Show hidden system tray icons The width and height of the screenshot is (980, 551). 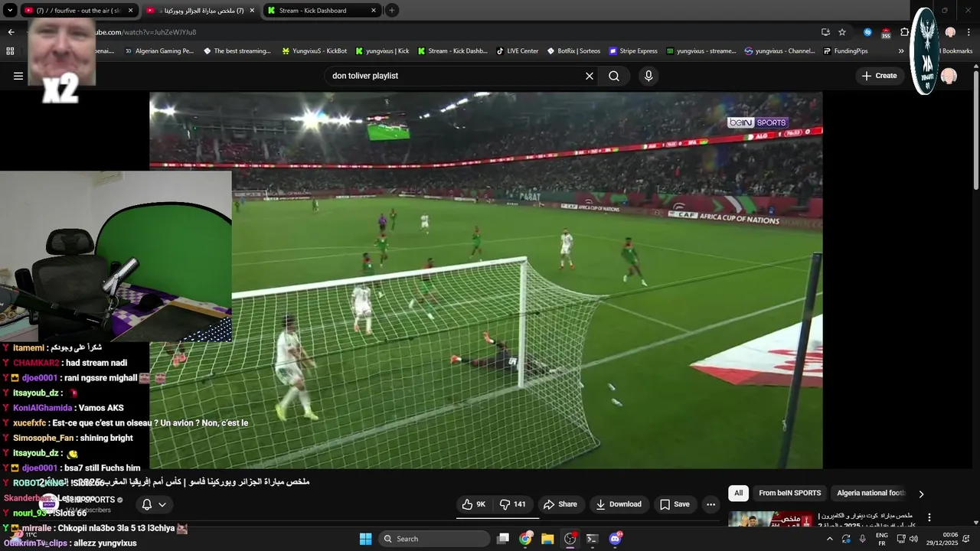click(x=829, y=539)
